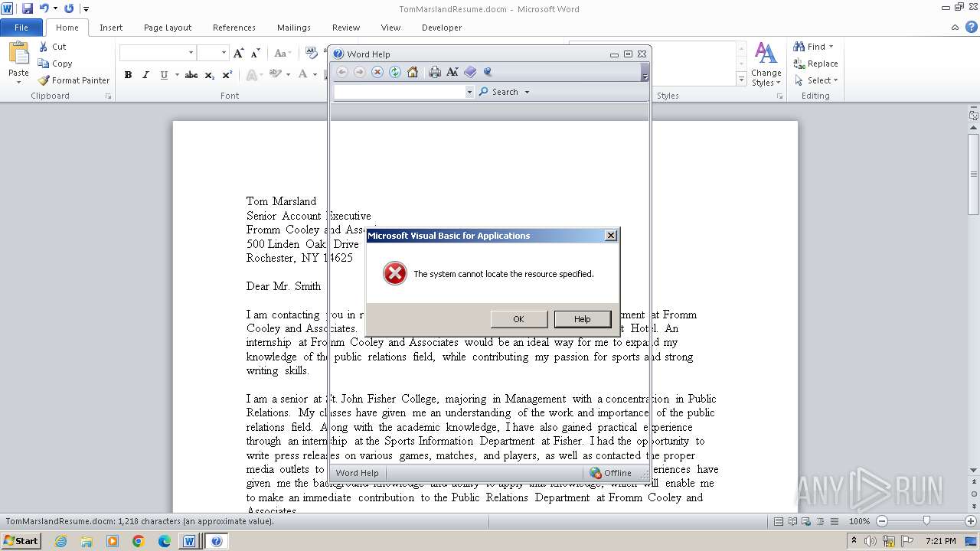This screenshot has height=551, width=980.
Task: Switch to the Insert ribbon tab
Action: 111,28
